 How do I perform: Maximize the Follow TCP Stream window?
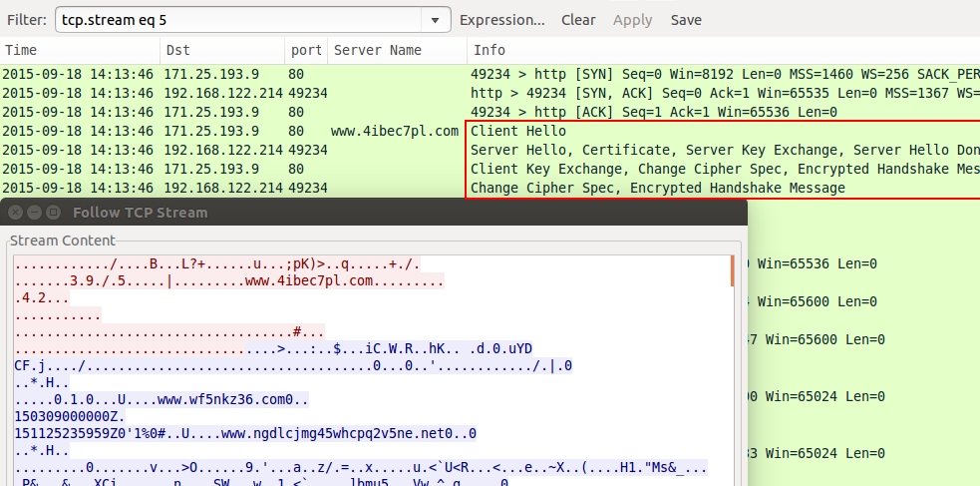coord(53,212)
